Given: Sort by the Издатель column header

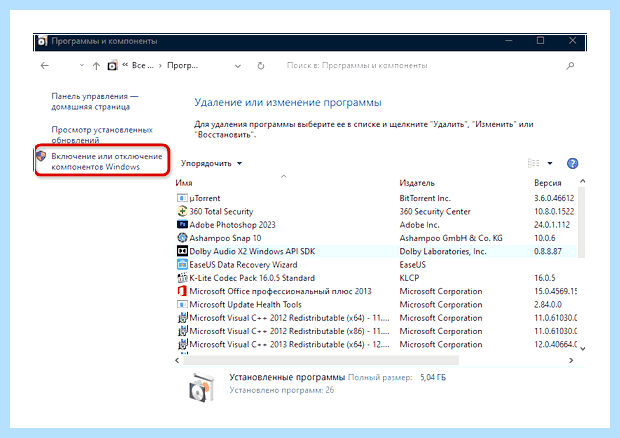Looking at the screenshot, I should tap(417, 183).
